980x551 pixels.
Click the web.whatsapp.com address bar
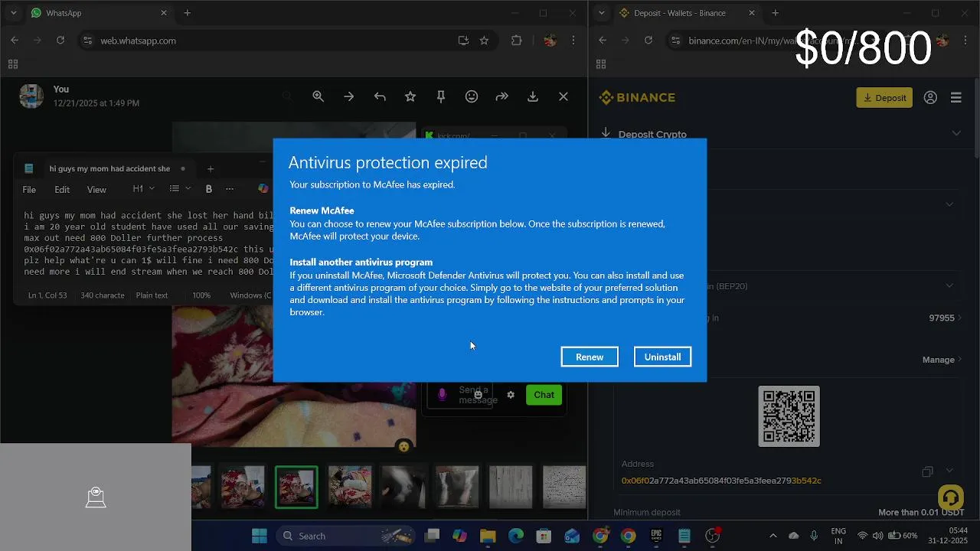point(268,41)
